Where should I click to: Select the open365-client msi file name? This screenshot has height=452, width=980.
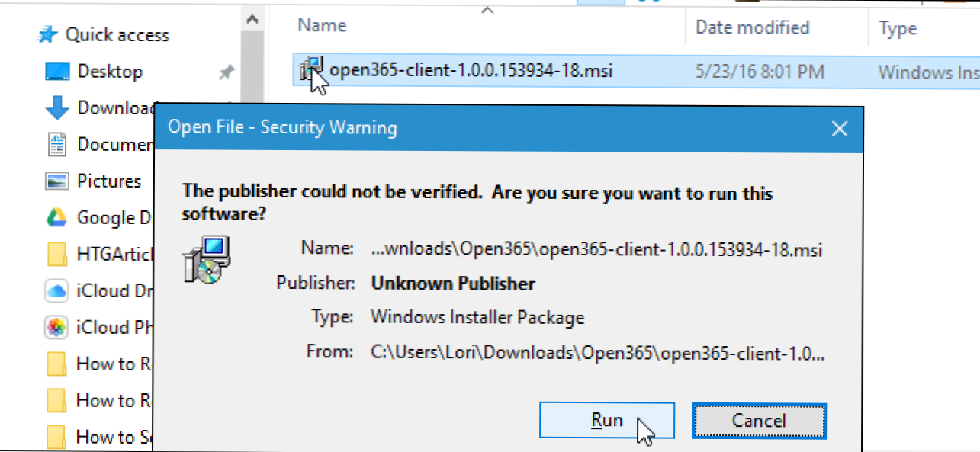471,71
